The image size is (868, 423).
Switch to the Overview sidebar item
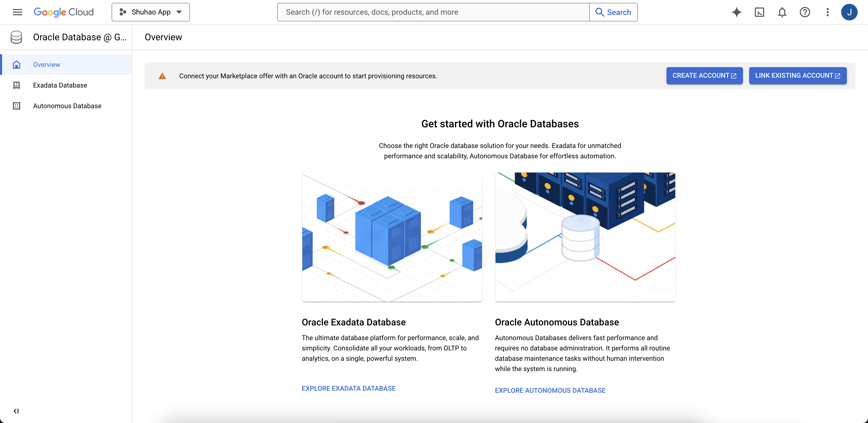pyautogui.click(x=47, y=64)
